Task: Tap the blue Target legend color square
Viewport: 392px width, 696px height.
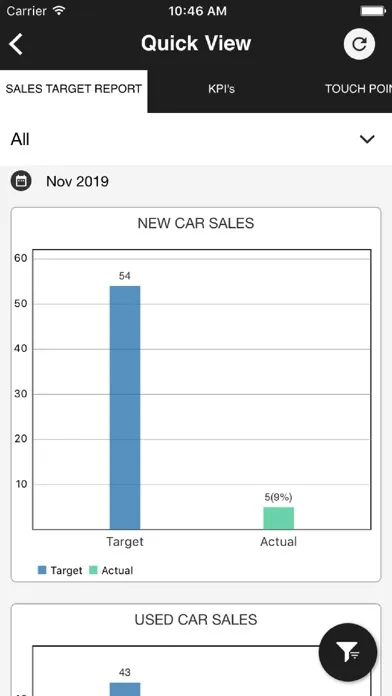Action: tap(42, 570)
